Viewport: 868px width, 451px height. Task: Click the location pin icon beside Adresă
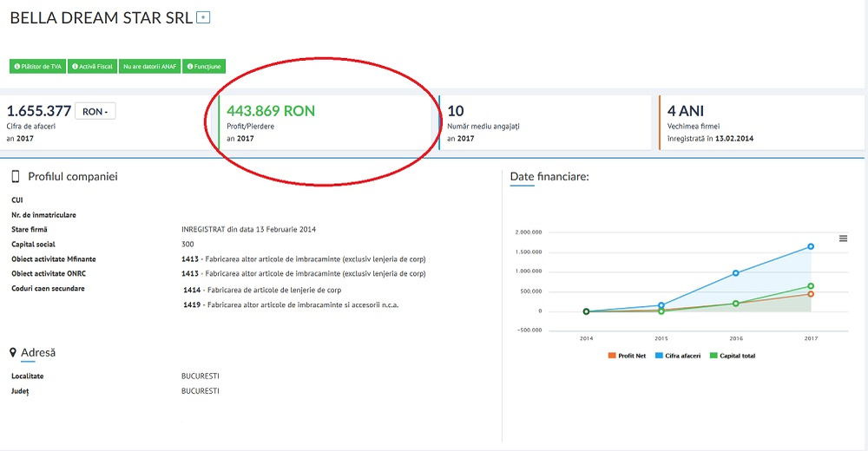[13, 352]
